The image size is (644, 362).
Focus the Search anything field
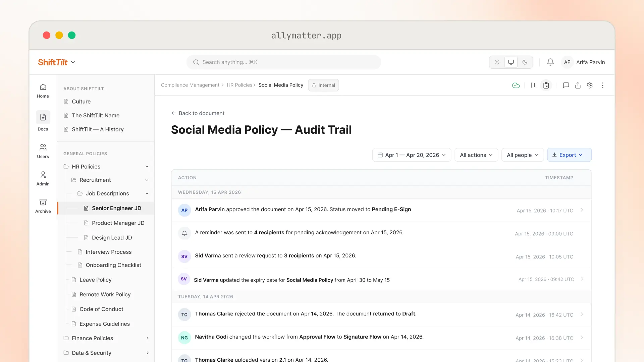click(284, 62)
